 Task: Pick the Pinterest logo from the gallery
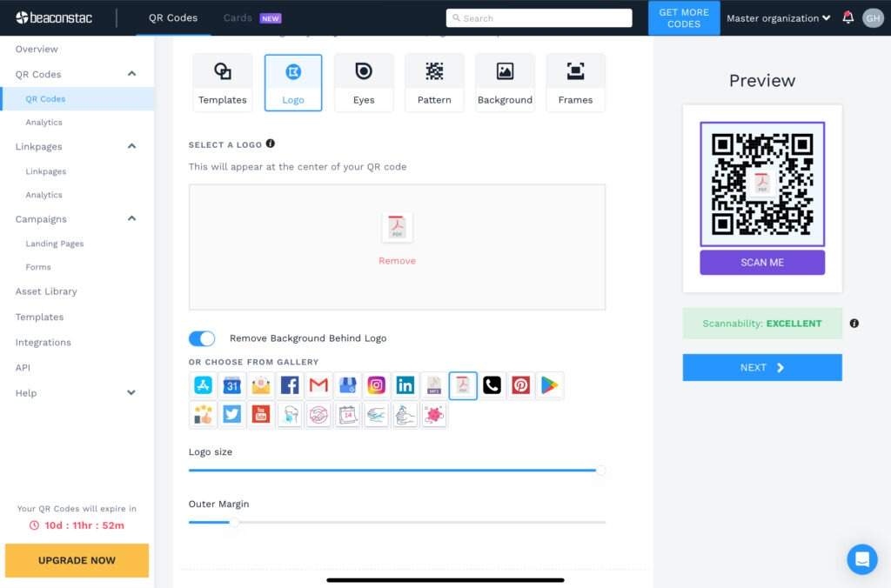click(x=520, y=384)
